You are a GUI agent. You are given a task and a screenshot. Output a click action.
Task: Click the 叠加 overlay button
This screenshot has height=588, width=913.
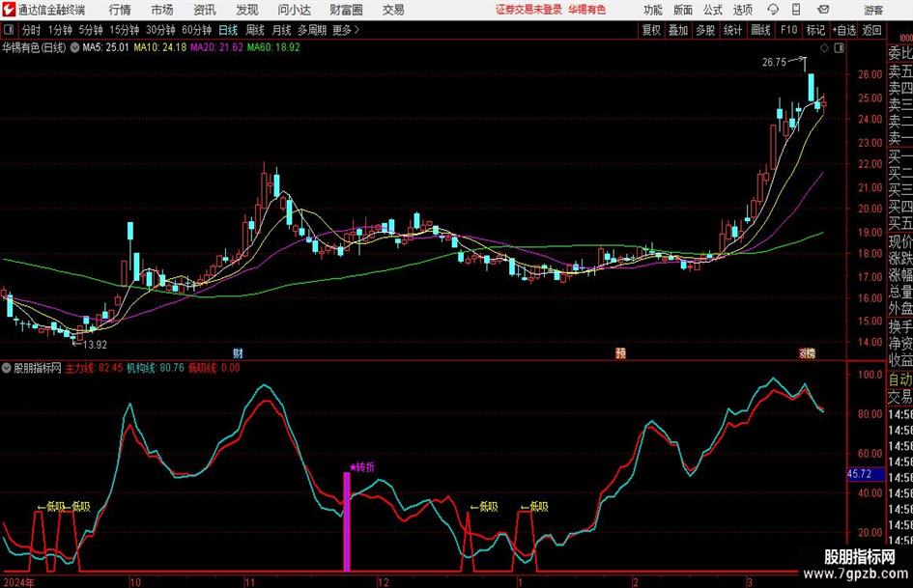[x=678, y=30]
